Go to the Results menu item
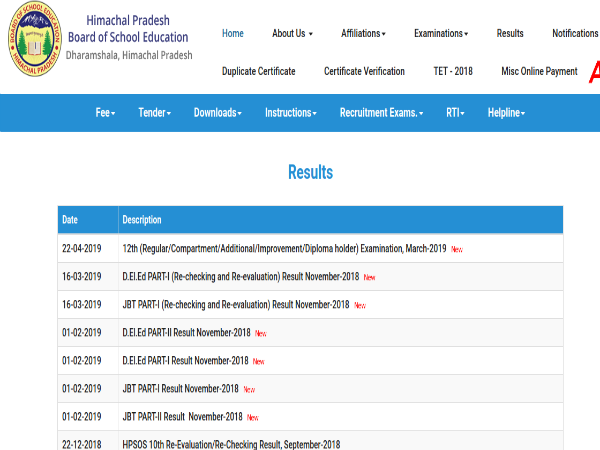Screen dimensions: 600x450 (x=510, y=33)
